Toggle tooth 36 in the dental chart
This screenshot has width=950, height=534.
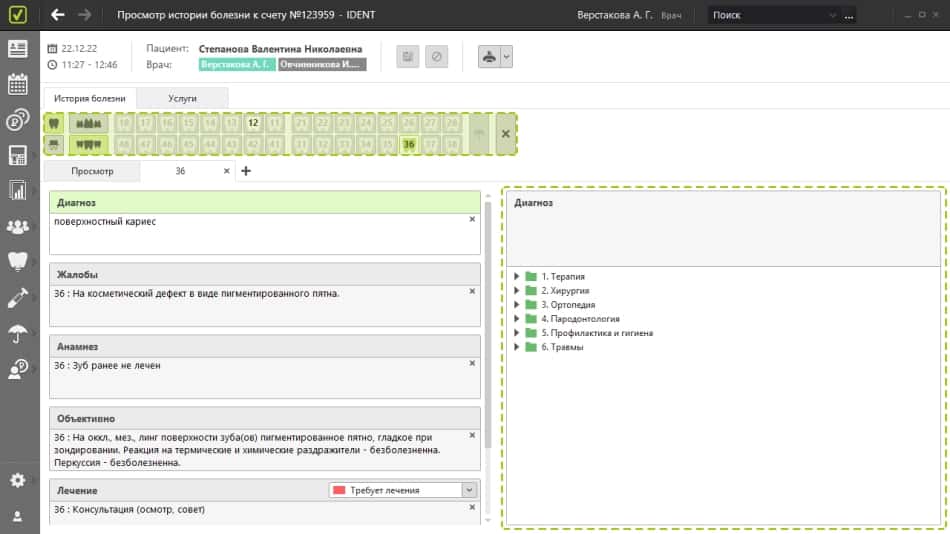pos(408,144)
